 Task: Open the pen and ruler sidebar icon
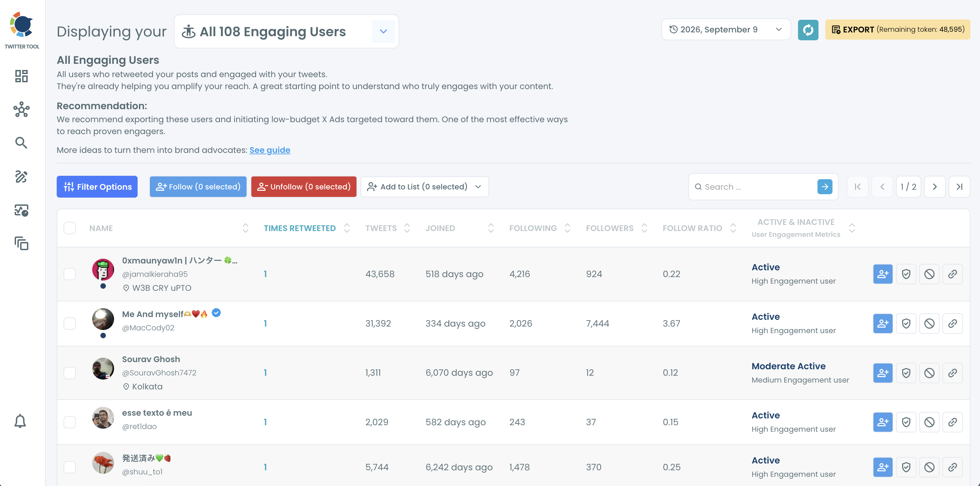click(21, 176)
